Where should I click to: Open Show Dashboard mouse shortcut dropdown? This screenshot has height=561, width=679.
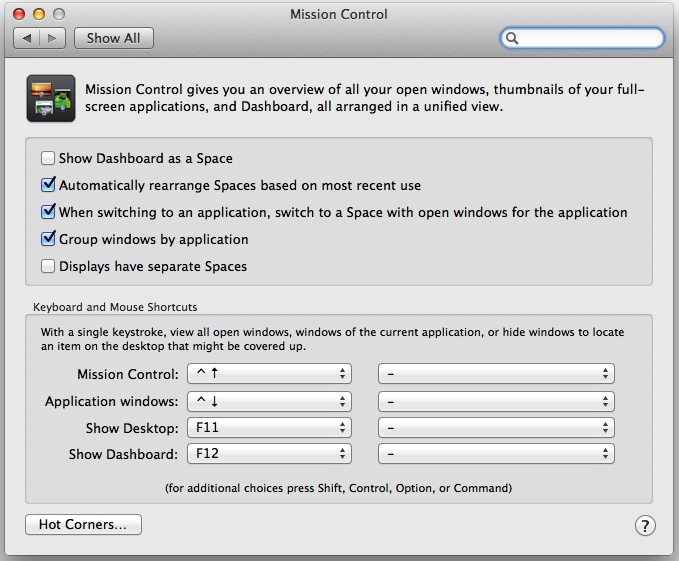[496, 454]
